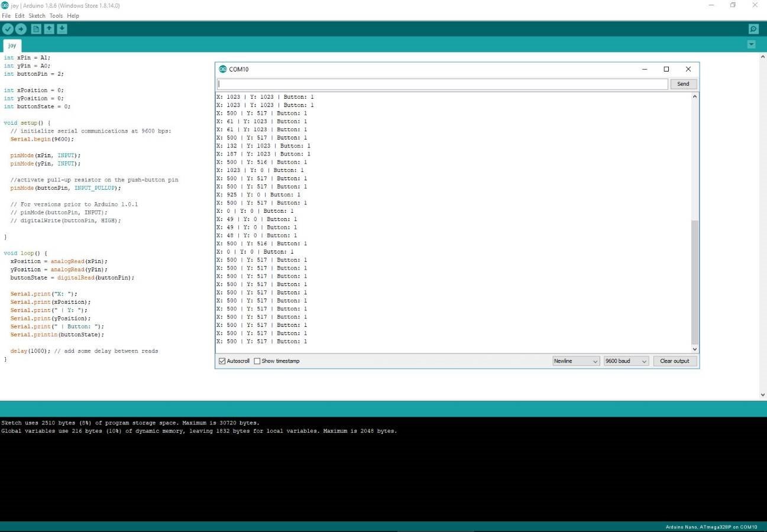The image size is (767, 532).
Task: Click the Verify sketch checkmark icon
Action: pos(8,29)
